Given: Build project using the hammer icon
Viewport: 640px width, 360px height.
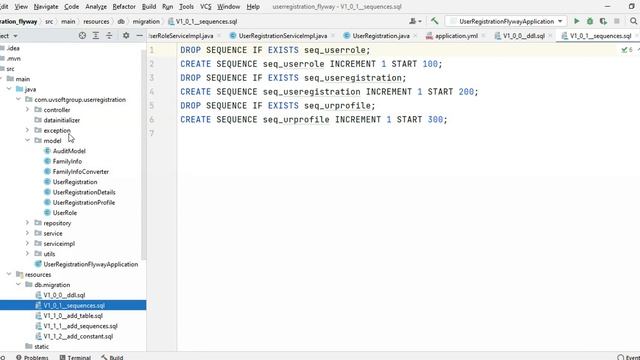Looking at the screenshot, I should tap(434, 21).
